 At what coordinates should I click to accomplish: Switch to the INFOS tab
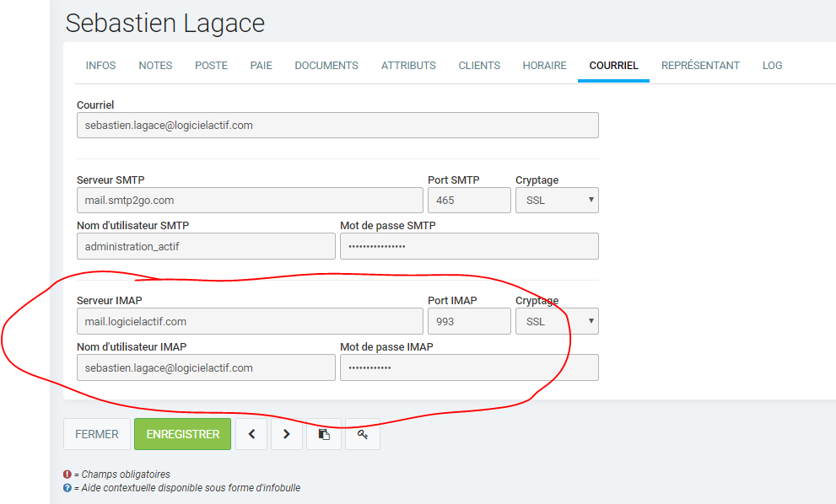101,66
